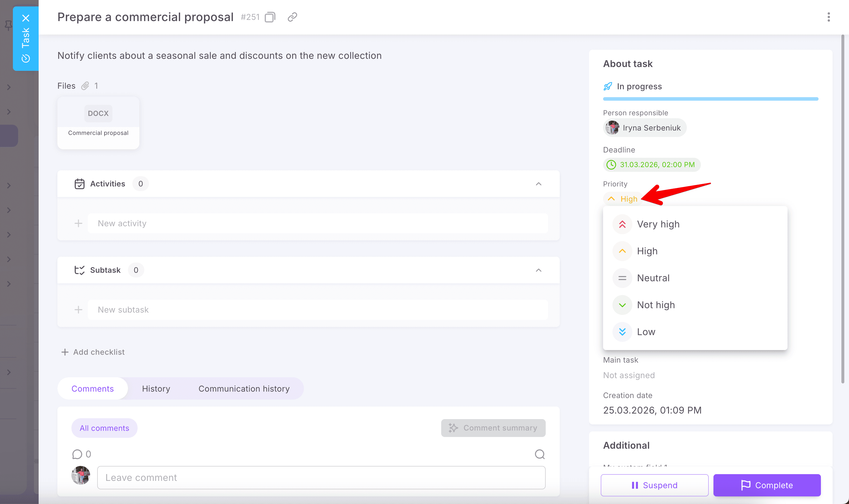Click the search icon in comments section
Image resolution: width=849 pixels, height=504 pixels.
point(539,454)
